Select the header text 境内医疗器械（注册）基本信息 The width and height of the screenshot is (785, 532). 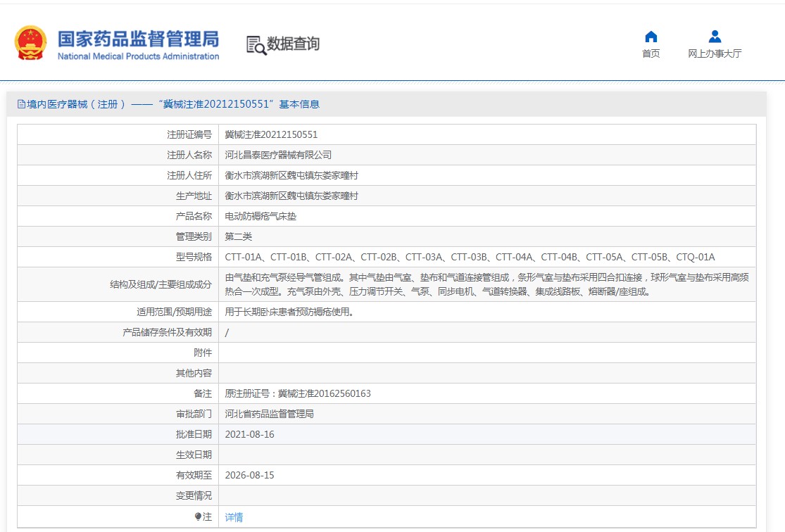tap(173, 104)
